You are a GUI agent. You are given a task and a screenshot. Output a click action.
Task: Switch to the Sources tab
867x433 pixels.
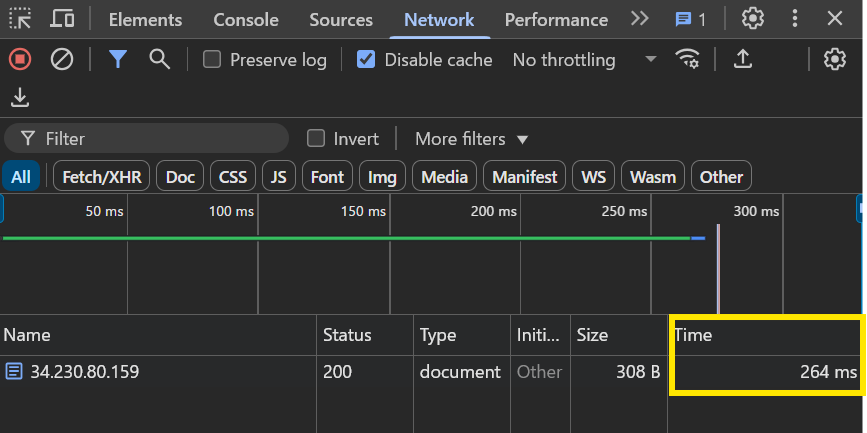pos(341,20)
